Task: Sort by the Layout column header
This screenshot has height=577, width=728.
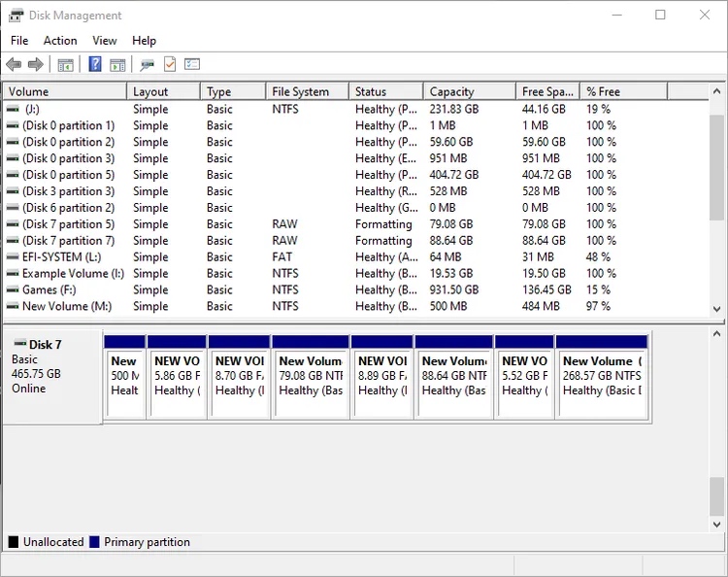Action: [x=163, y=91]
